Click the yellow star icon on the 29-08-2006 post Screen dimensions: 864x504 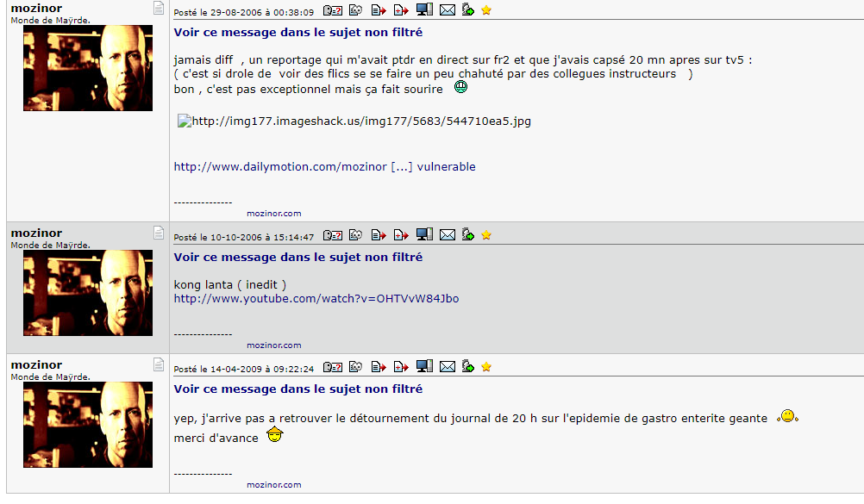coord(486,10)
